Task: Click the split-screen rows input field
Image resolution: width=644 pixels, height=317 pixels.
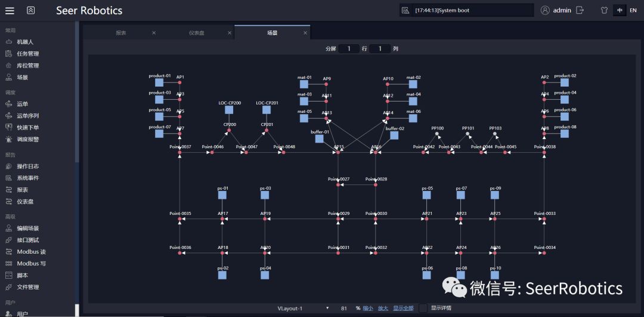Action: pos(349,48)
